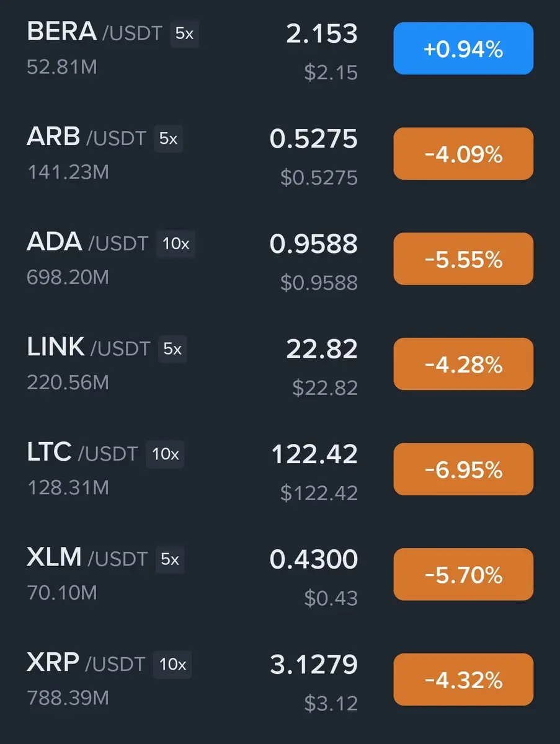Select the -5.55% change badge for ADA
The height and width of the screenshot is (744, 560).
click(463, 259)
